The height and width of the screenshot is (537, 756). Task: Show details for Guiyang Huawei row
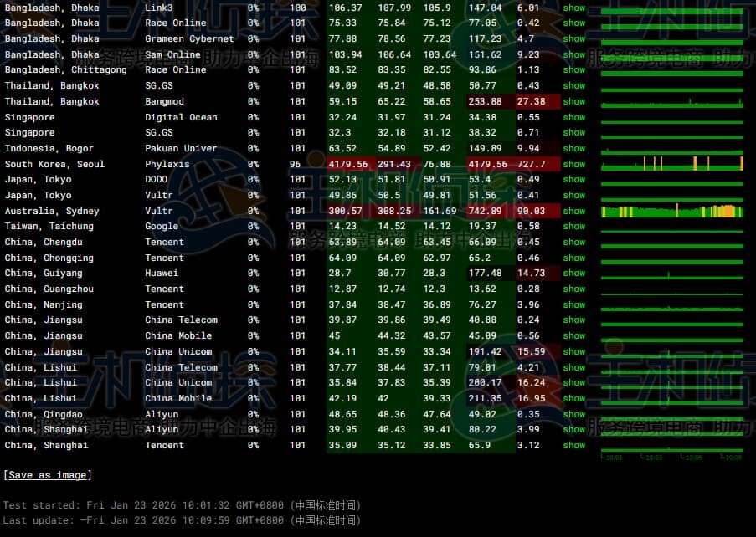[x=573, y=273]
